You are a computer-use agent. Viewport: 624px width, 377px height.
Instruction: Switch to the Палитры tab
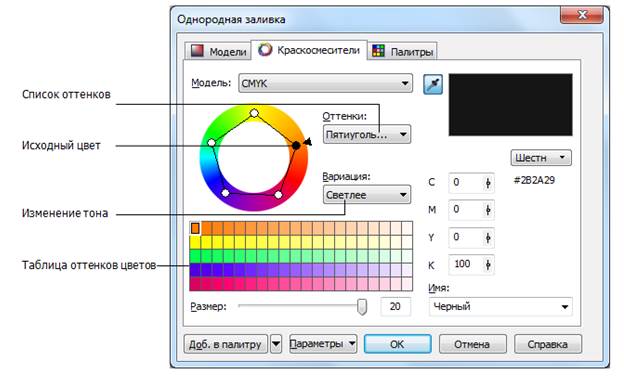coord(402,51)
